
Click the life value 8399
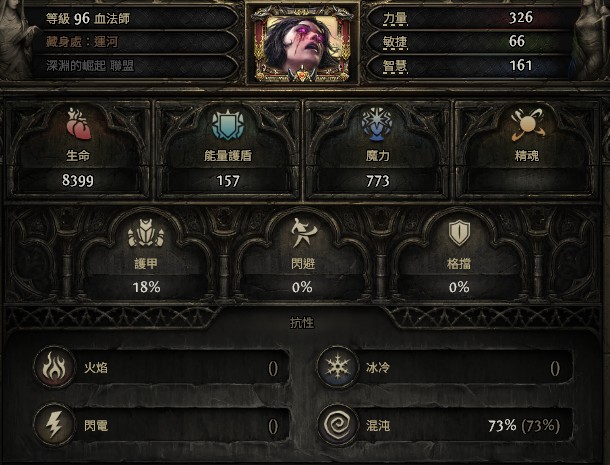pos(78,181)
